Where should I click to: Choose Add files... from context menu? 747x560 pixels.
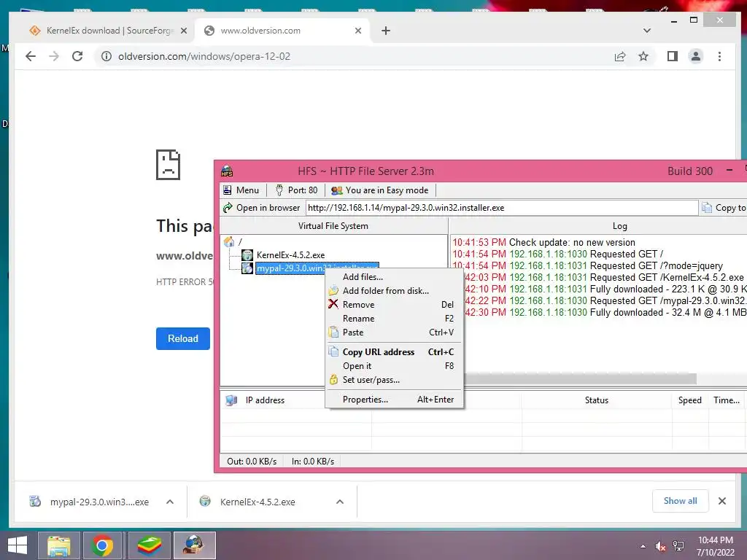pyautogui.click(x=393, y=276)
